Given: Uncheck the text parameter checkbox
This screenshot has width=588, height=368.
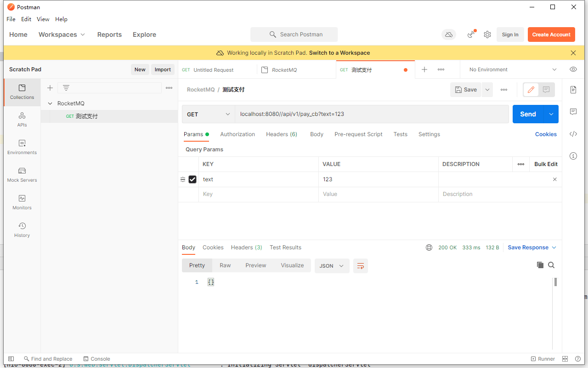Looking at the screenshot, I should pyautogui.click(x=192, y=179).
